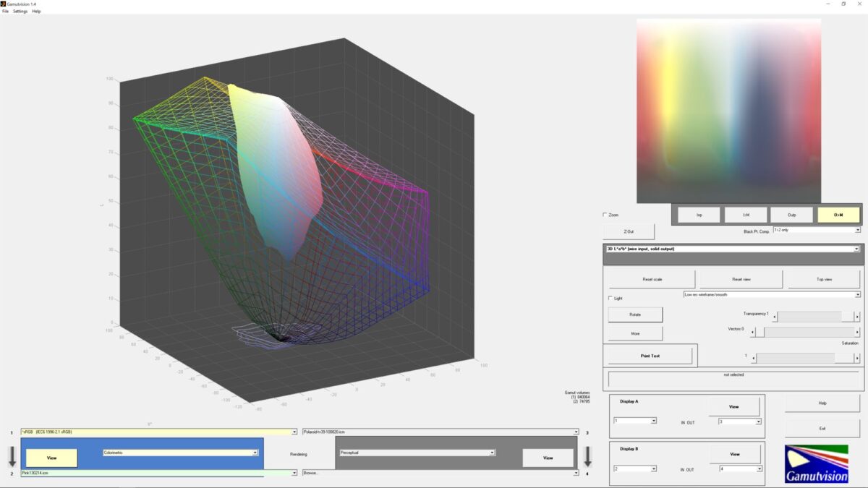Click the Reset view button
This screenshot has width=868, height=488.
[741, 279]
